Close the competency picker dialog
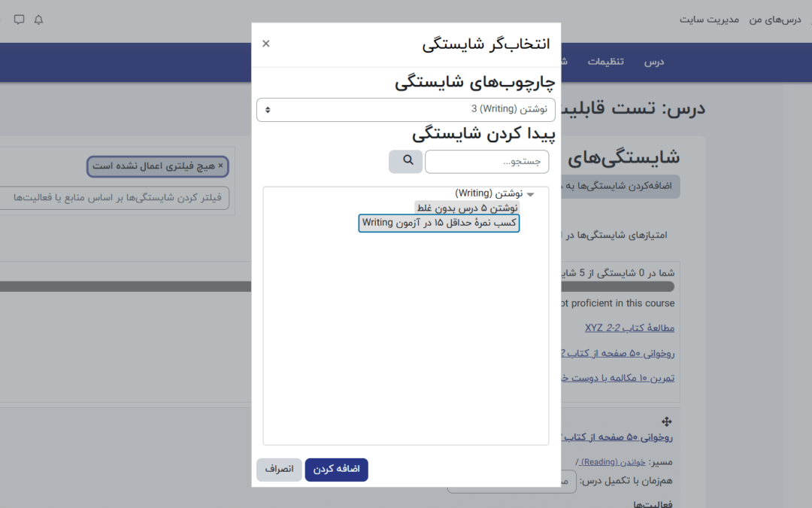The height and width of the screenshot is (508, 812). [265, 44]
